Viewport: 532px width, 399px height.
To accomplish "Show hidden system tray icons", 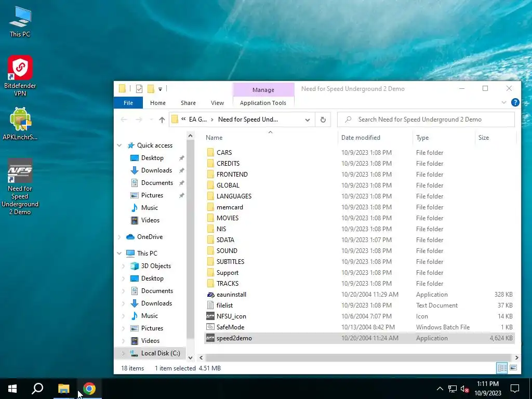I will pyautogui.click(x=440, y=389).
